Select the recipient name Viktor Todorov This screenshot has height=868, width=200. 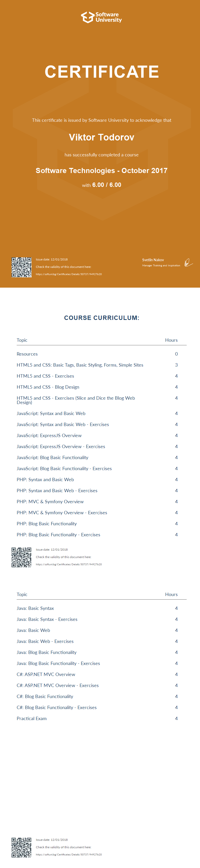(x=102, y=137)
